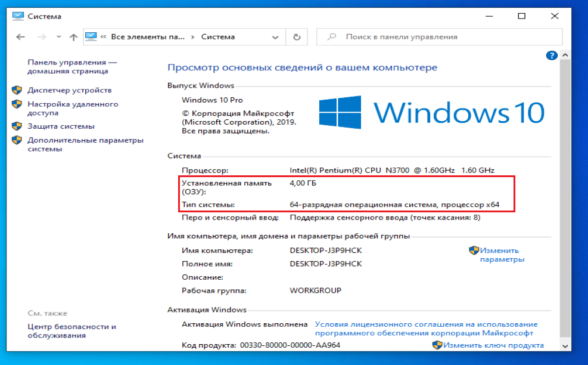Click the heading 'Просмотр основных сведений о вашем компьютере'
The image size is (588, 365).
(302, 67)
